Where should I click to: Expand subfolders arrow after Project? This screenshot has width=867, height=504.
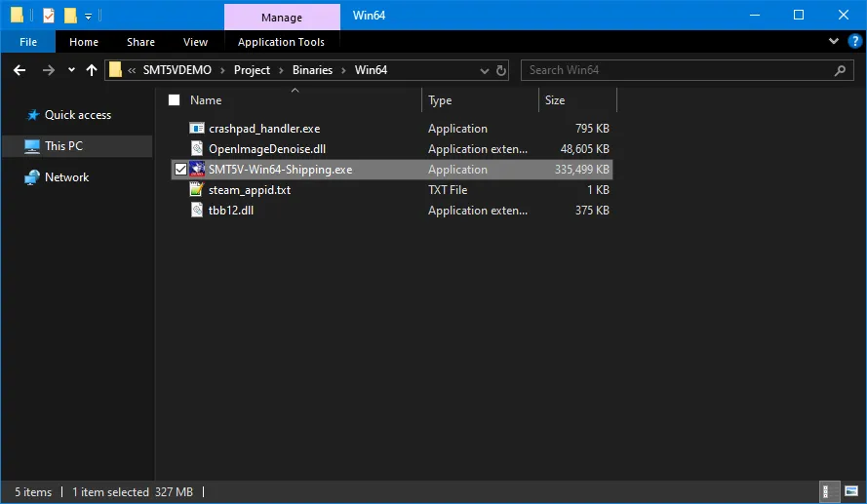281,71
